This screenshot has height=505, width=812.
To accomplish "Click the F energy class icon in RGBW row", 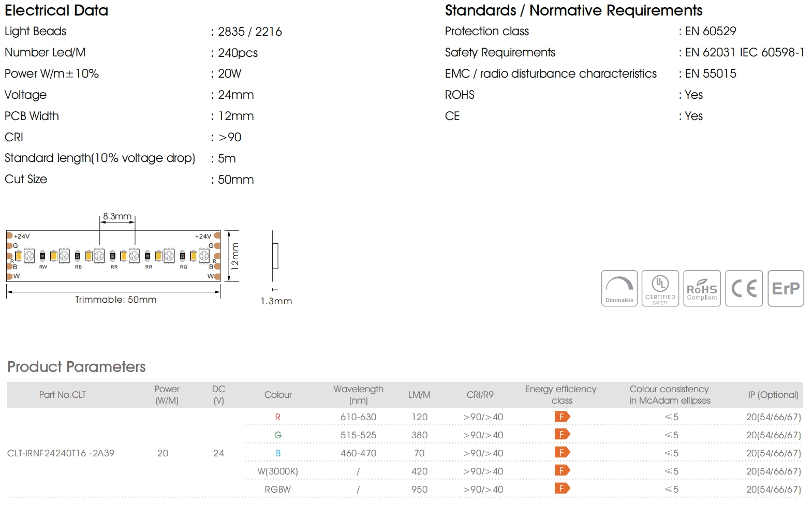I will pos(562,488).
